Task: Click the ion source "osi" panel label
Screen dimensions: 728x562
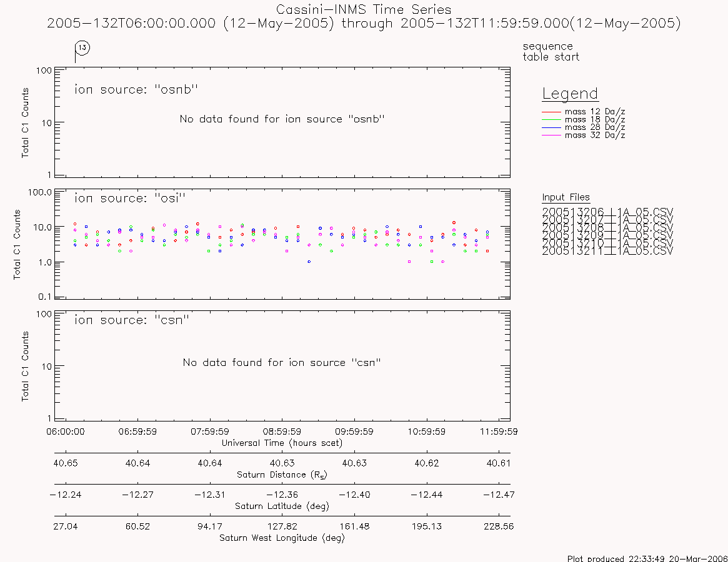Action: 130,198
